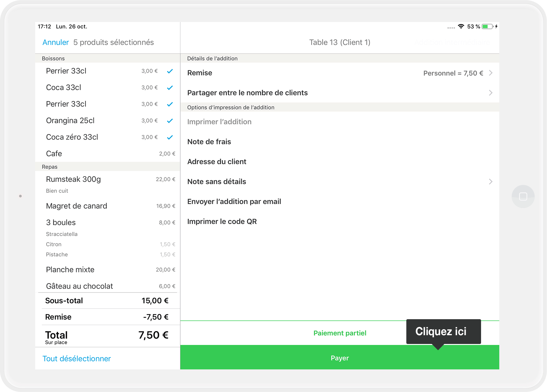Tap the 17:12 clock in status bar
Viewport: 547px width, 392px height.
pos(44,26)
